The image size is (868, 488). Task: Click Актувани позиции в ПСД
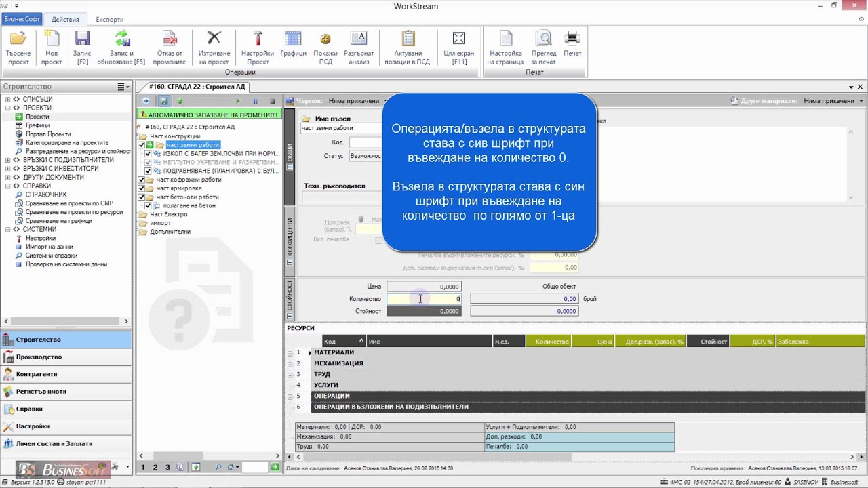408,47
